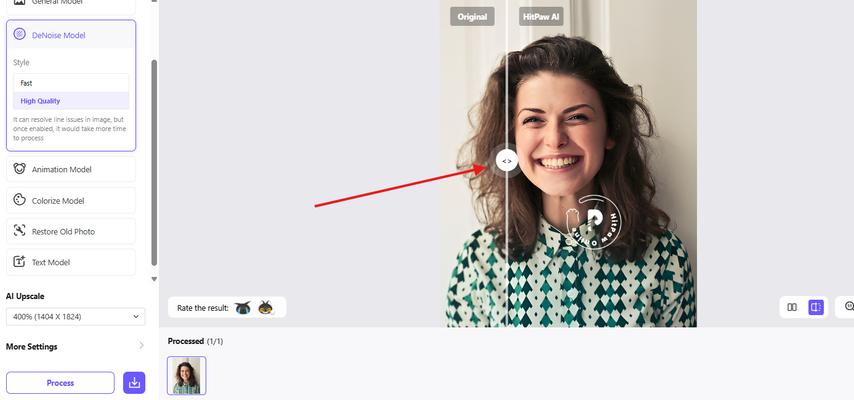Viewport: 854px width, 400px height.
Task: Click the scroll-down arrow of model list
Action: pyautogui.click(x=154, y=278)
